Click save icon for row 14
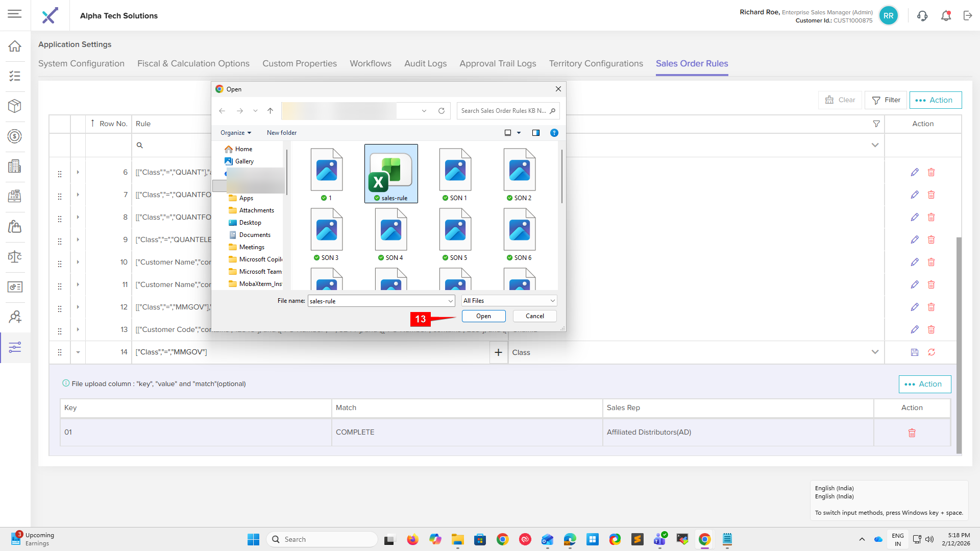This screenshot has width=980, height=551. [914, 352]
